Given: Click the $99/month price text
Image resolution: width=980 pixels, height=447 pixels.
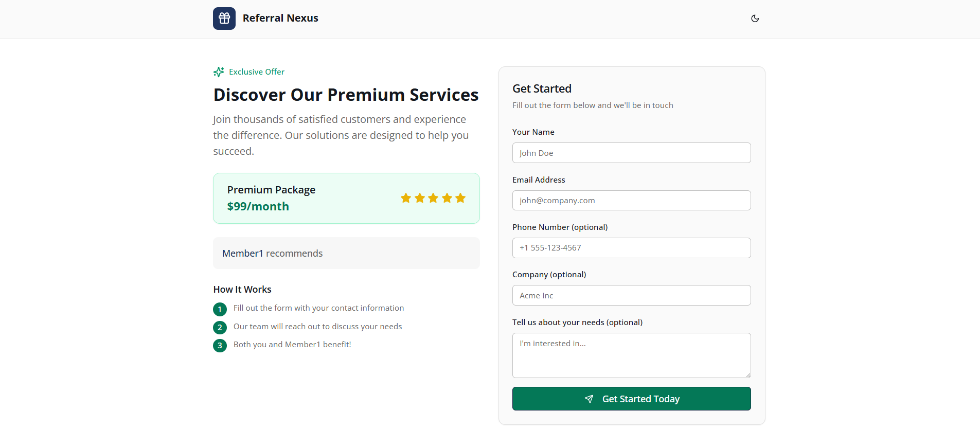Looking at the screenshot, I should (x=258, y=206).
